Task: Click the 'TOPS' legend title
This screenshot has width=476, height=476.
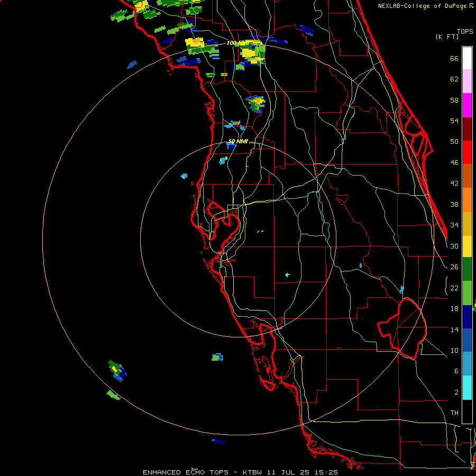Action: (465, 31)
